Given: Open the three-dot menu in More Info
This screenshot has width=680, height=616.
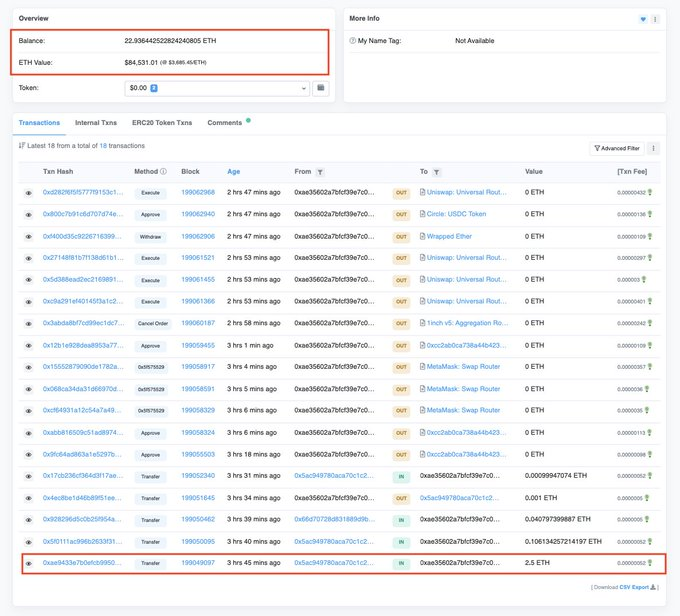Looking at the screenshot, I should (655, 19).
